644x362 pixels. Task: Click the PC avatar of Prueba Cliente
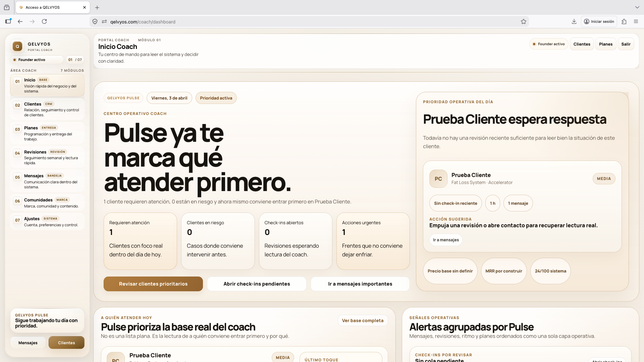click(x=438, y=179)
